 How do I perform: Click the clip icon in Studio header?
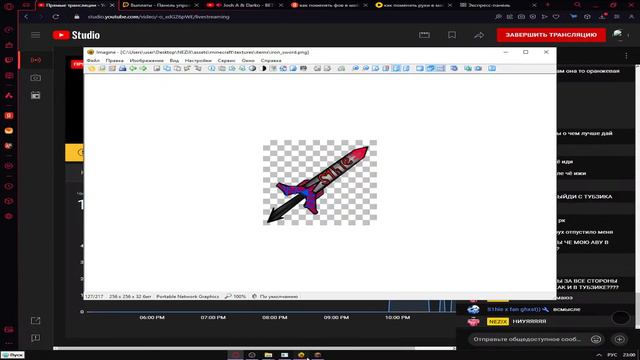424,35
